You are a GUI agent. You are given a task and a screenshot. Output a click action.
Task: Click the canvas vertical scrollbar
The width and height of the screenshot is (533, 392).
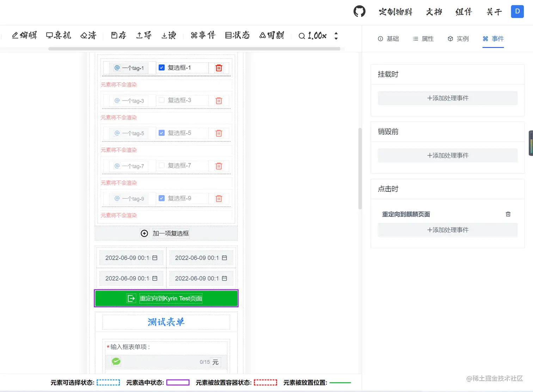point(360,169)
